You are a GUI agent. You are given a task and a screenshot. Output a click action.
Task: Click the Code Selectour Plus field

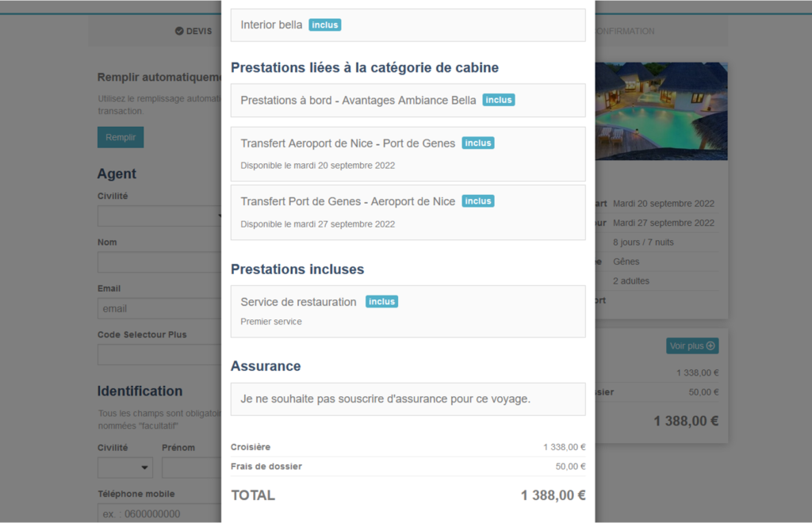coord(159,354)
